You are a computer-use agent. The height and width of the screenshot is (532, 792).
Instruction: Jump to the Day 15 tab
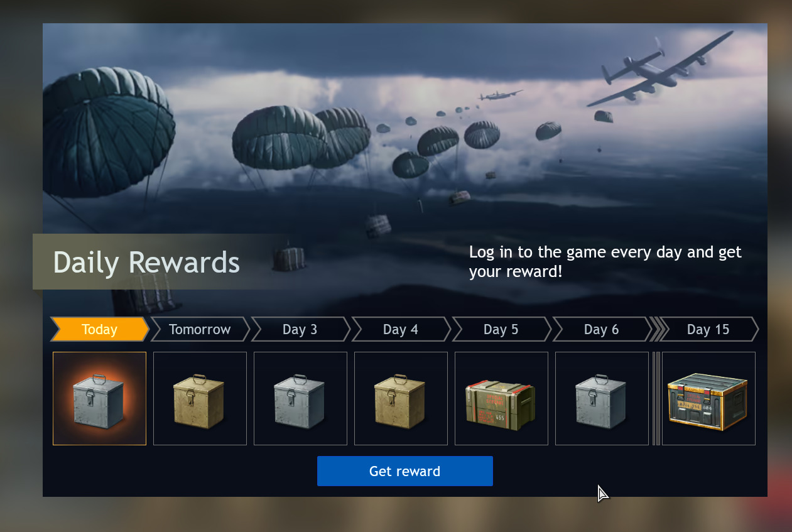tap(709, 329)
